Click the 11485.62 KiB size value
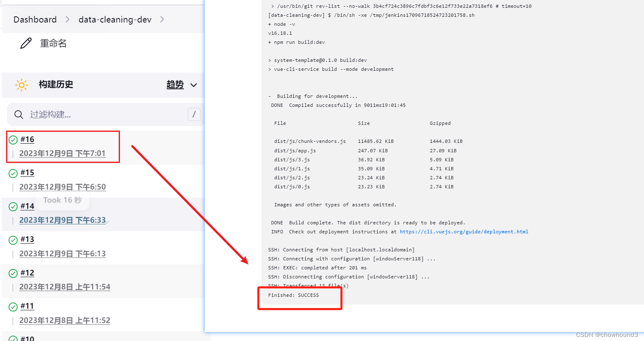Image resolution: width=644 pixels, height=341 pixels. click(x=376, y=141)
